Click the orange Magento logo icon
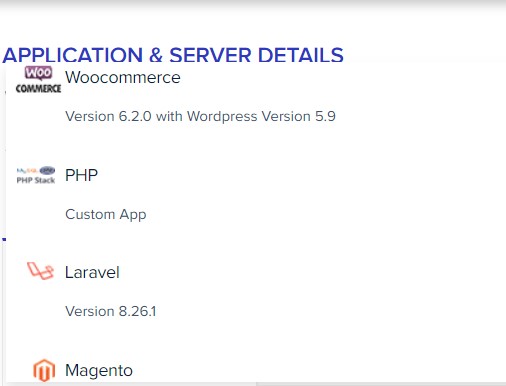The image size is (506, 386). 44,370
